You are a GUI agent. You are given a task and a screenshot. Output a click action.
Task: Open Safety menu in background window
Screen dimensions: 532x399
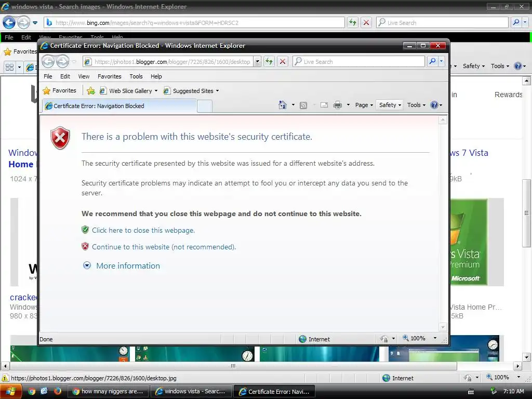coord(474,66)
